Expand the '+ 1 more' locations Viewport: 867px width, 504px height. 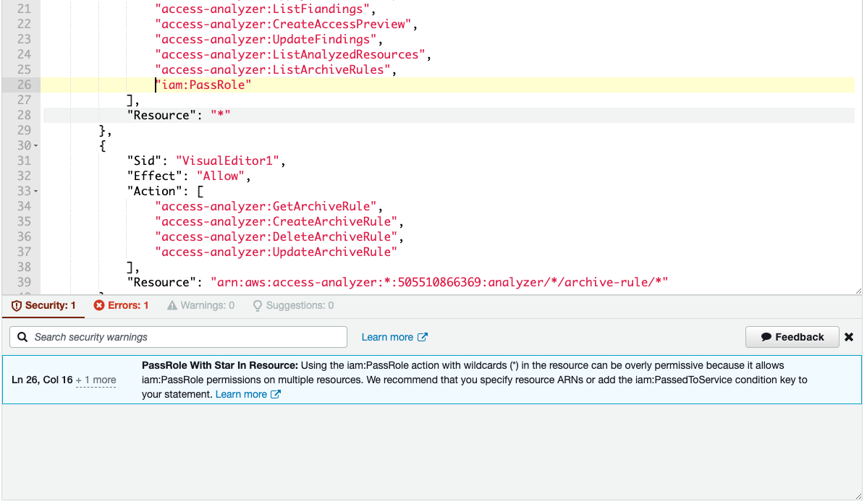pos(96,380)
